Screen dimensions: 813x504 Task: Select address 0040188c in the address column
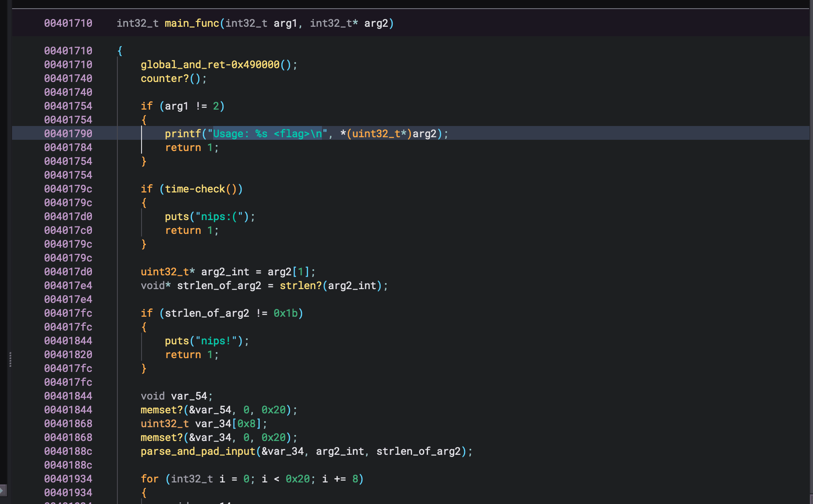[x=68, y=451]
